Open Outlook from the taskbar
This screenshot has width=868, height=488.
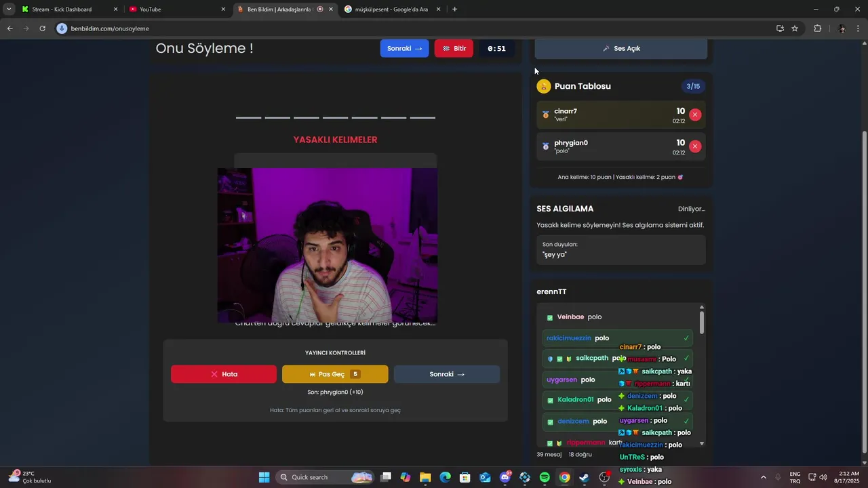485,477
